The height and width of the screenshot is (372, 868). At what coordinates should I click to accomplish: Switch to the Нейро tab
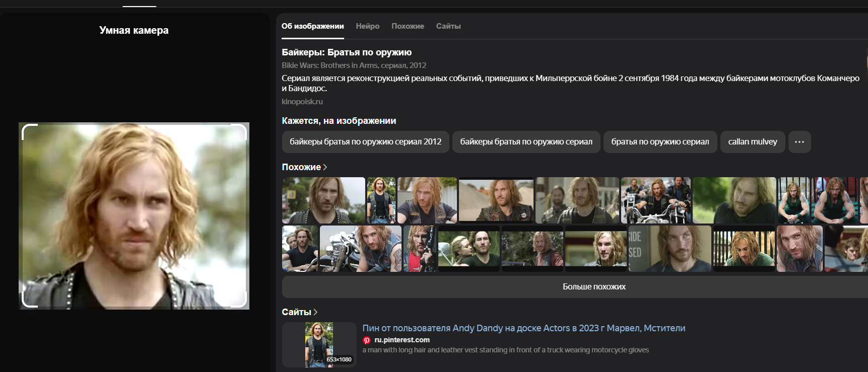(367, 26)
